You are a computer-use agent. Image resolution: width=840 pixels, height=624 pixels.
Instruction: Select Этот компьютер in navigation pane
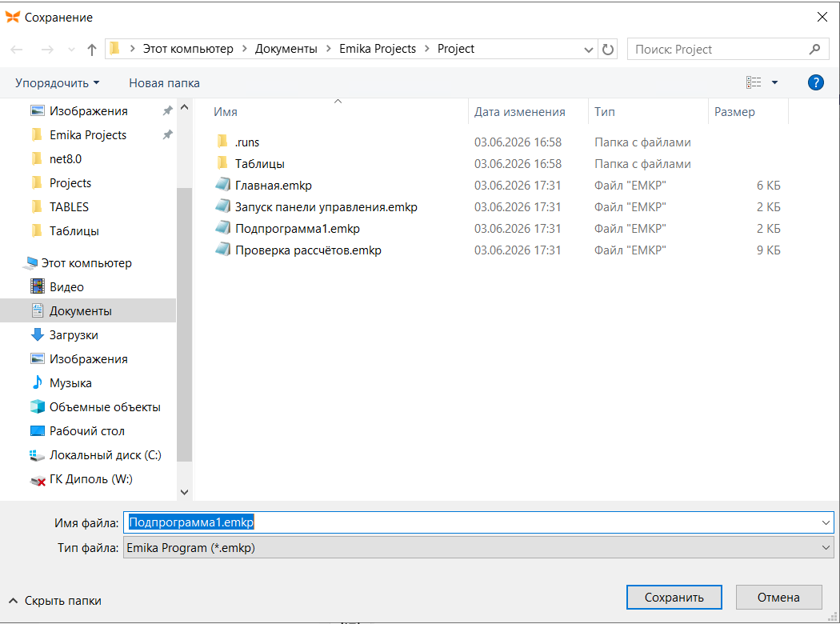86,263
